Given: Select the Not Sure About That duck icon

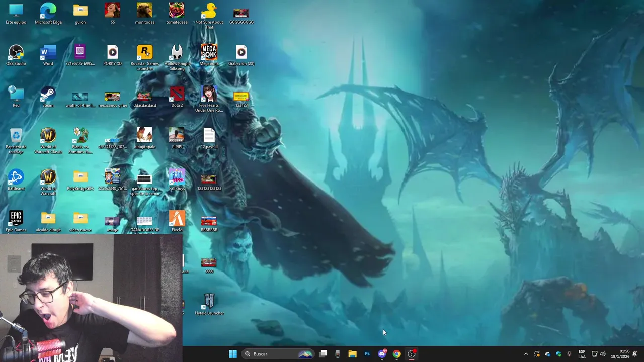Looking at the screenshot, I should 209,16.
